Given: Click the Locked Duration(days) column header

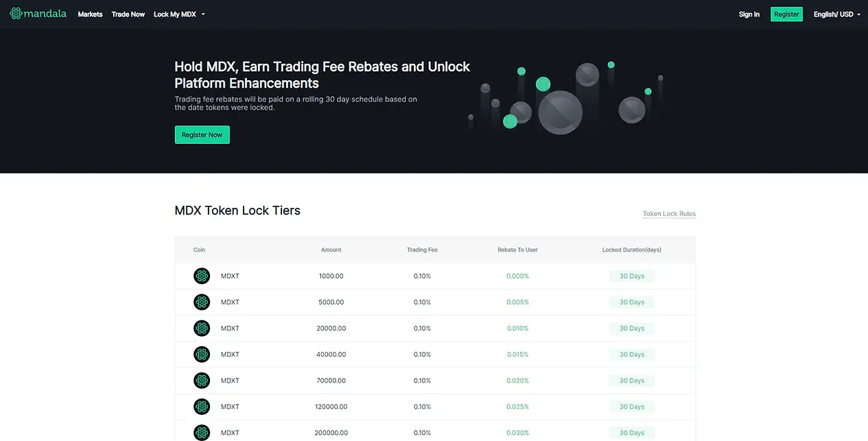Looking at the screenshot, I should 631,250.
